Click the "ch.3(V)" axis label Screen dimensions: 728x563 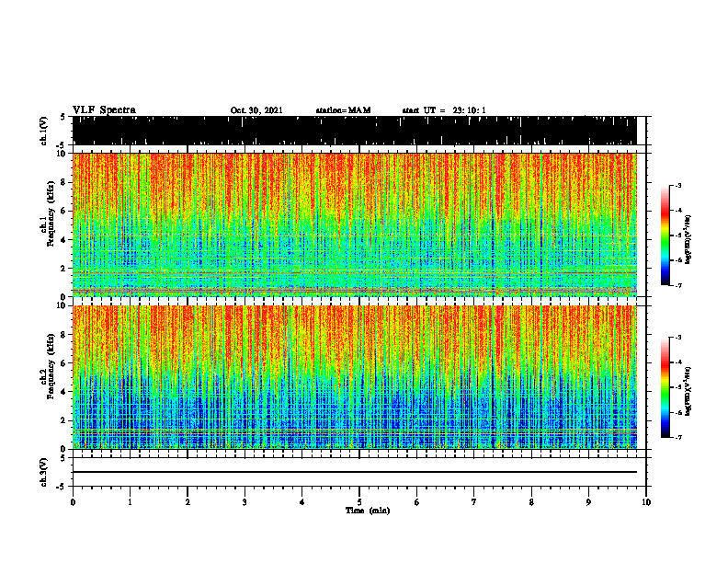43,472
